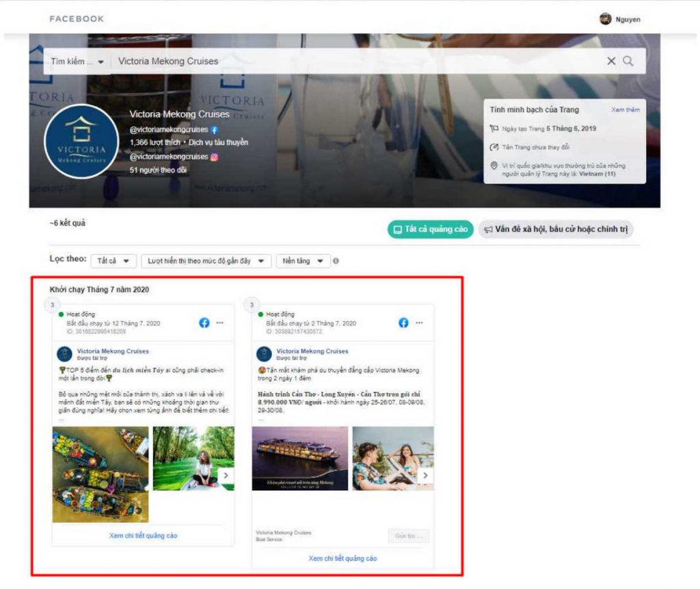700x589 pixels.
Task: Open Xem chi tiết quảng cáo for 2 Tháng 7 ad
Action: pos(342,558)
